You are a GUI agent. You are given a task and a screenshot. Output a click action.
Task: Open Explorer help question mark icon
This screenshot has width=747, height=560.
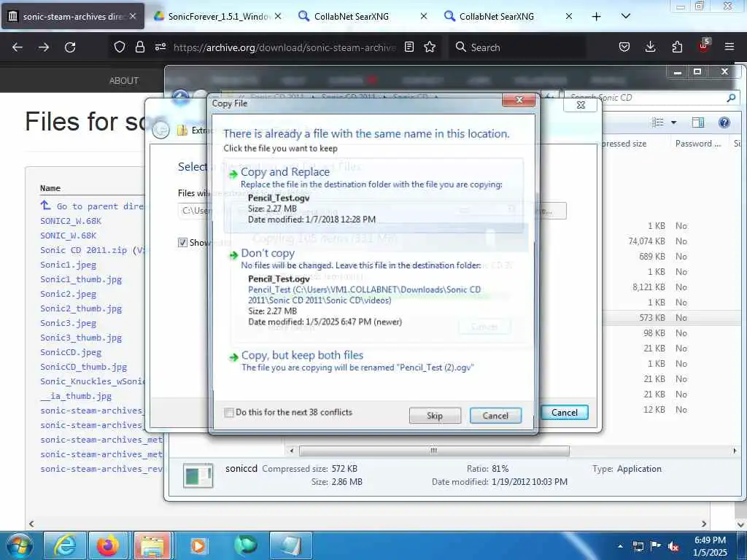click(x=724, y=122)
